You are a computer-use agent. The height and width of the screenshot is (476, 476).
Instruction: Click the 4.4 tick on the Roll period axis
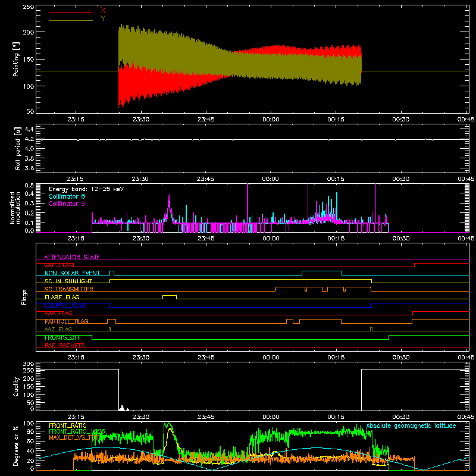click(x=29, y=129)
